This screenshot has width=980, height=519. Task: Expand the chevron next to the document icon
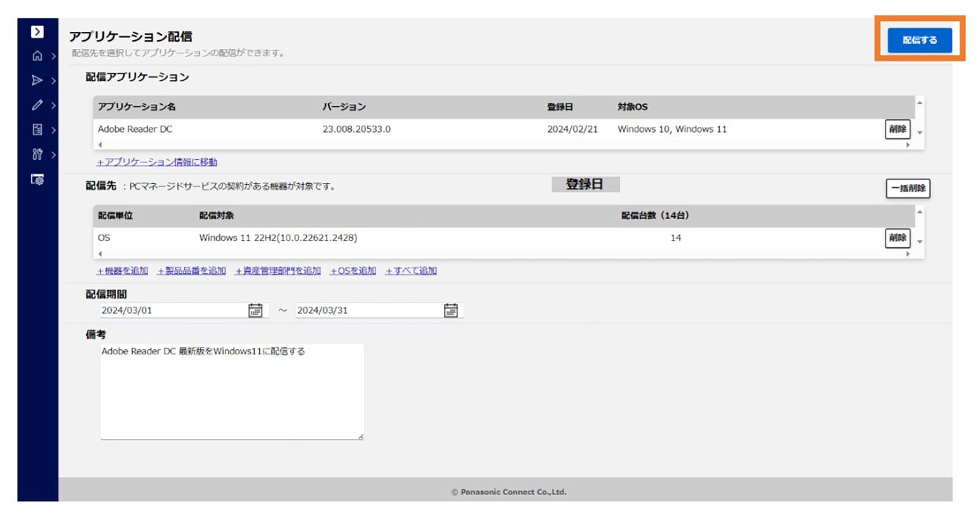53,130
